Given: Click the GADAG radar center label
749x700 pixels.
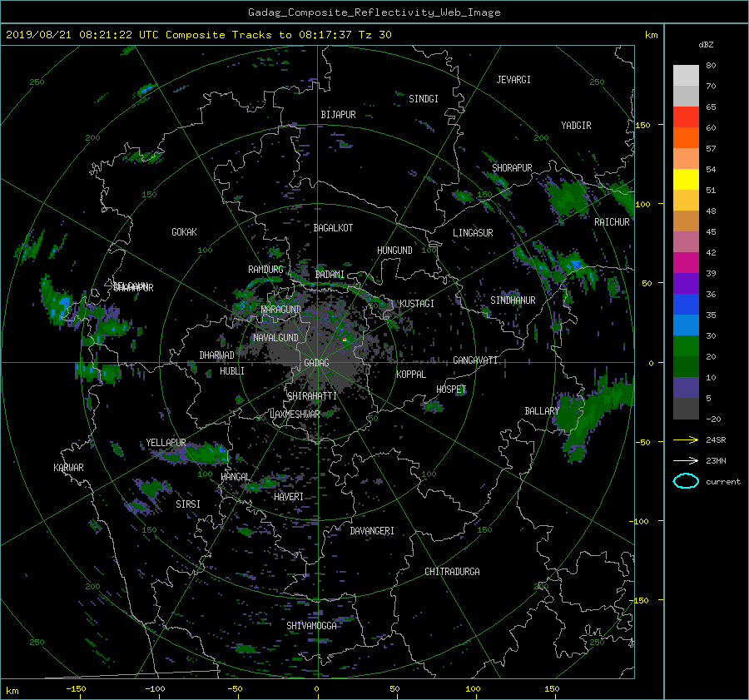Looking at the screenshot, I should pyautogui.click(x=316, y=363).
